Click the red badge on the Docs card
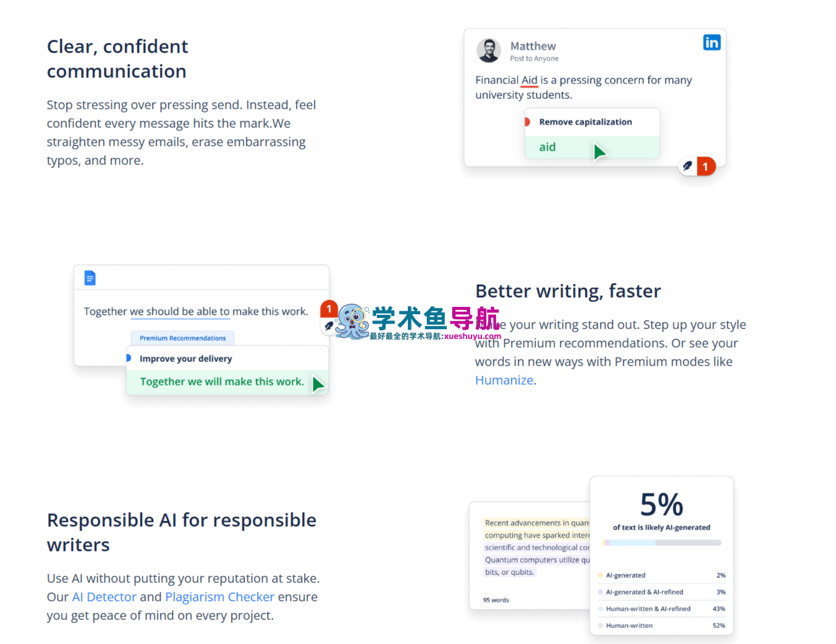836x644 pixels. click(329, 309)
